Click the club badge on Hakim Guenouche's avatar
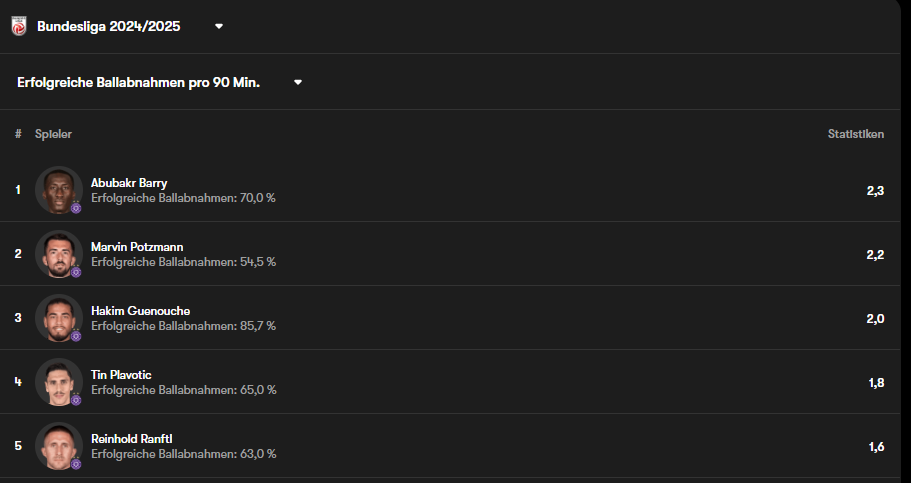911x483 pixels. point(76,335)
